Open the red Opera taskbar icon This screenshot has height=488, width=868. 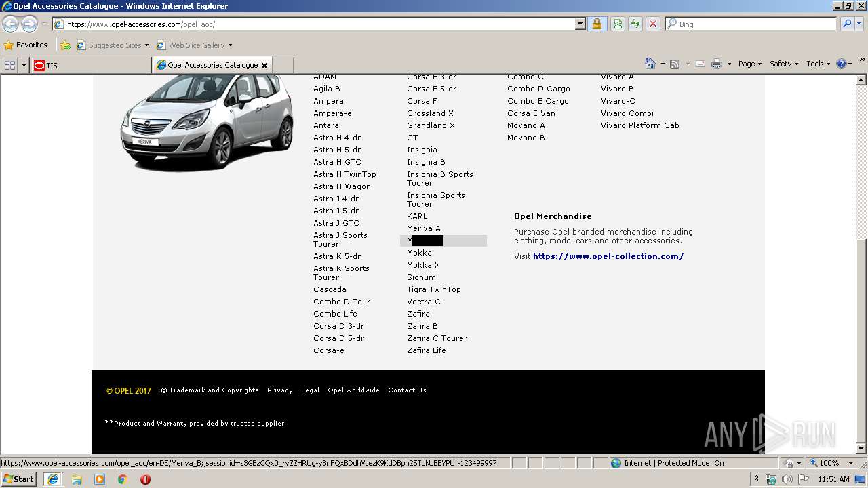145,479
